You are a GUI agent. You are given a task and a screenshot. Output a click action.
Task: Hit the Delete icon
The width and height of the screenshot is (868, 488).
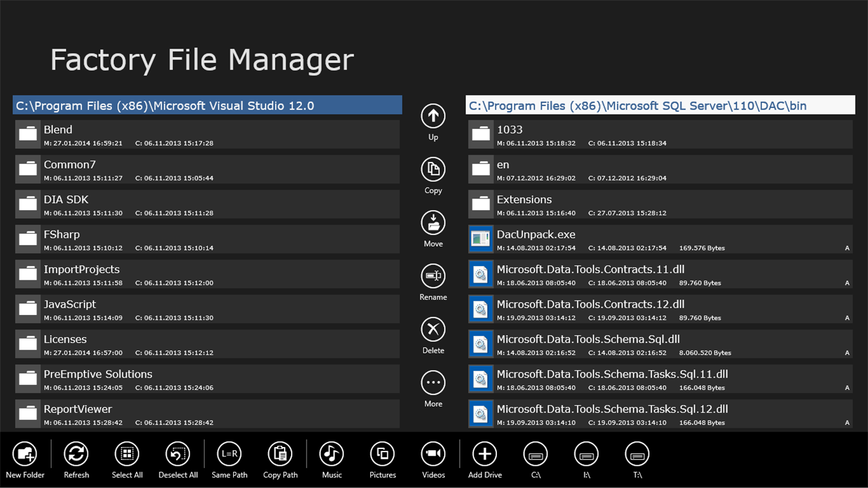click(433, 329)
